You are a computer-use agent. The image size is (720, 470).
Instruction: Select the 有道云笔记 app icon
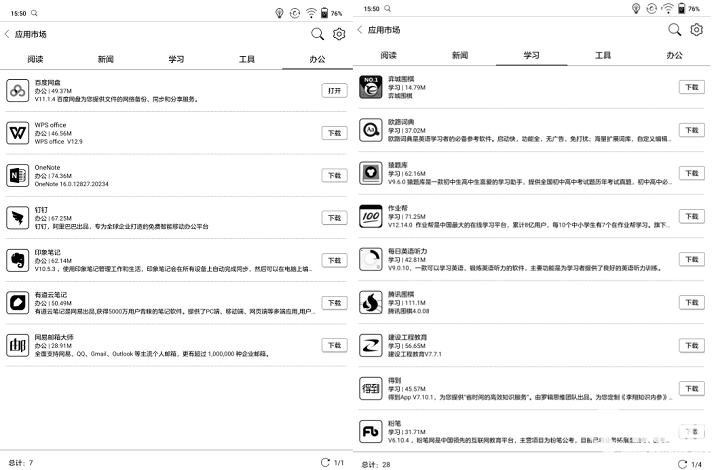click(x=17, y=303)
